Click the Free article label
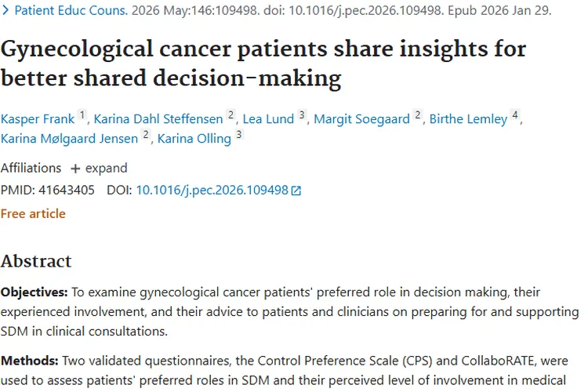The image size is (588, 392). pyautogui.click(x=33, y=213)
